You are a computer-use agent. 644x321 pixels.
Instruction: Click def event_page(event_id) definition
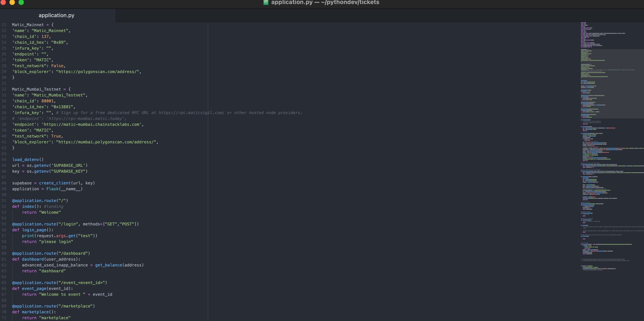(43, 289)
